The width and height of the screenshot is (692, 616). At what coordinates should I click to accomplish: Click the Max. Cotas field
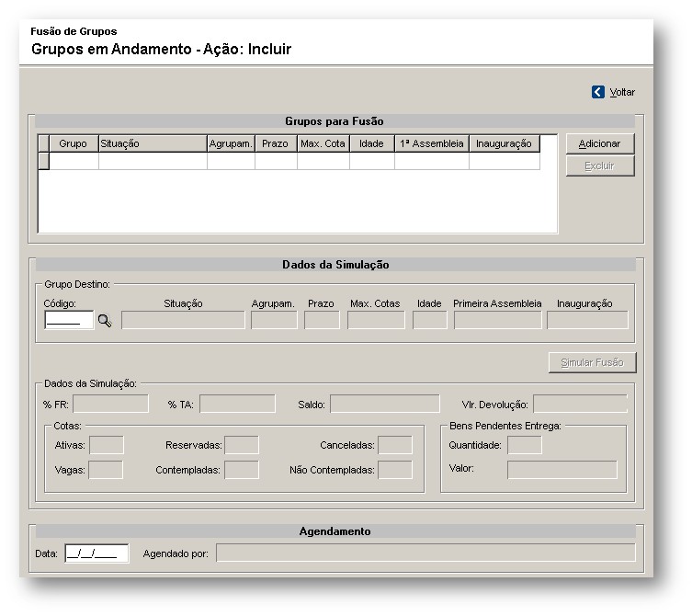click(376, 320)
